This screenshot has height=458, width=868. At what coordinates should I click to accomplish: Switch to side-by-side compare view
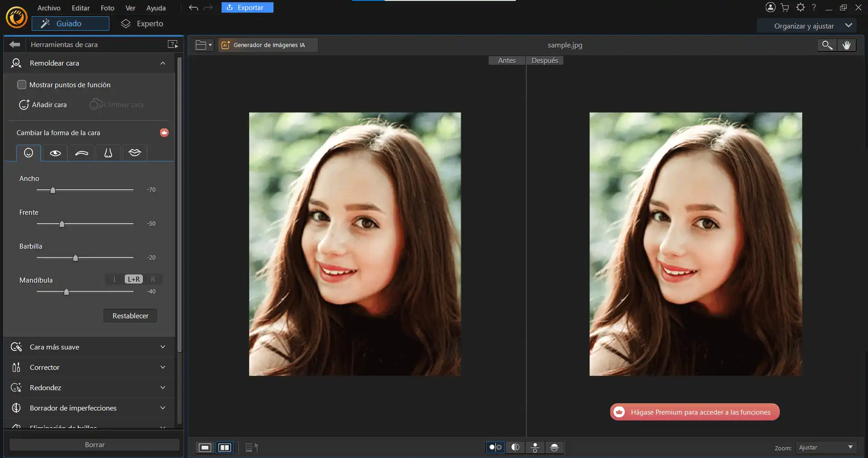225,447
